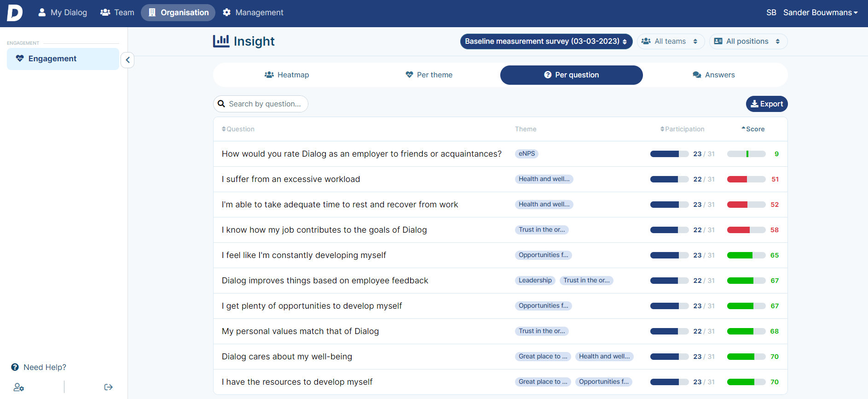Click Health and well tag on excessive workload row
868x399 pixels.
point(544,179)
